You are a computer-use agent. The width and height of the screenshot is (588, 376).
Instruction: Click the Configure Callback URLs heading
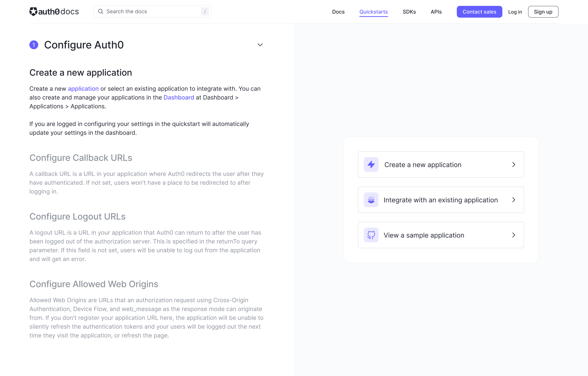pyautogui.click(x=81, y=158)
